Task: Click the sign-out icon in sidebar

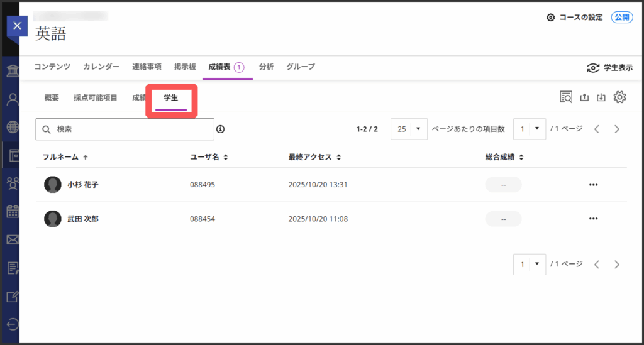Action: coord(12,324)
